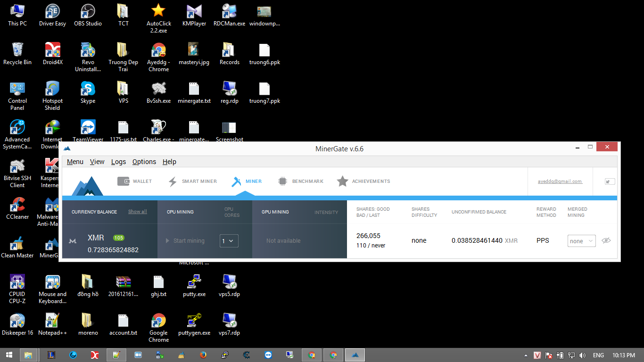Click the MinerGate mountain logo
The height and width of the screenshot is (362, 644).
tap(87, 186)
